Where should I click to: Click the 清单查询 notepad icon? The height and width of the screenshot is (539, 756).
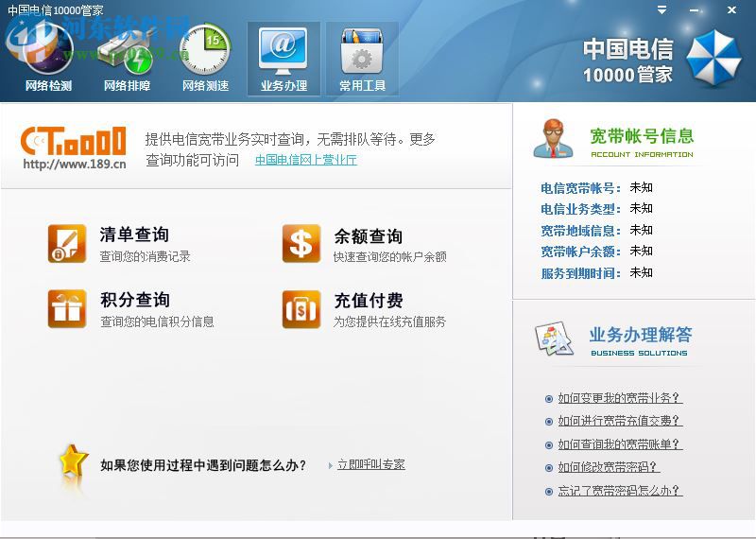[67, 244]
